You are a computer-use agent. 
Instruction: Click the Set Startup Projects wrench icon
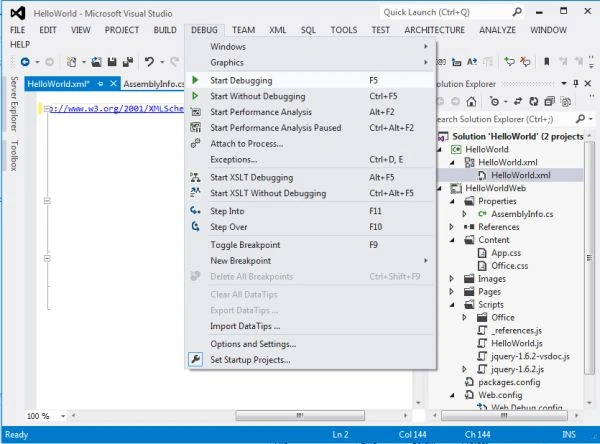point(196,359)
